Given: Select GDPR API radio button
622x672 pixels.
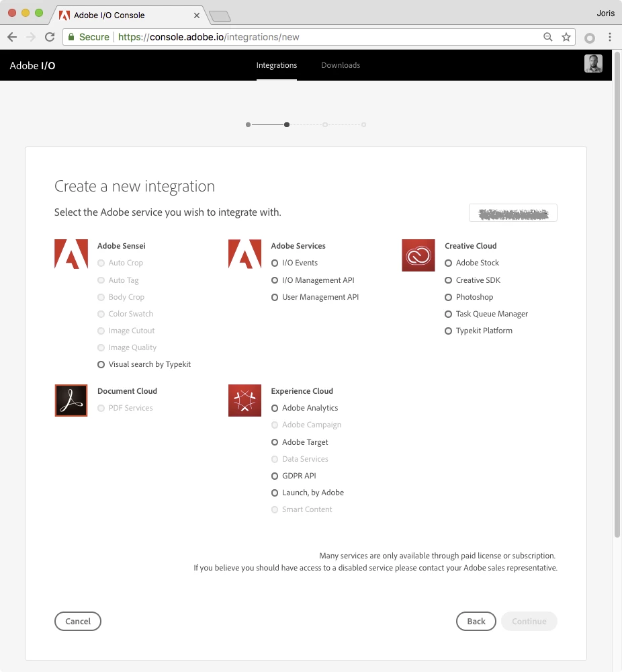Looking at the screenshot, I should point(275,476).
